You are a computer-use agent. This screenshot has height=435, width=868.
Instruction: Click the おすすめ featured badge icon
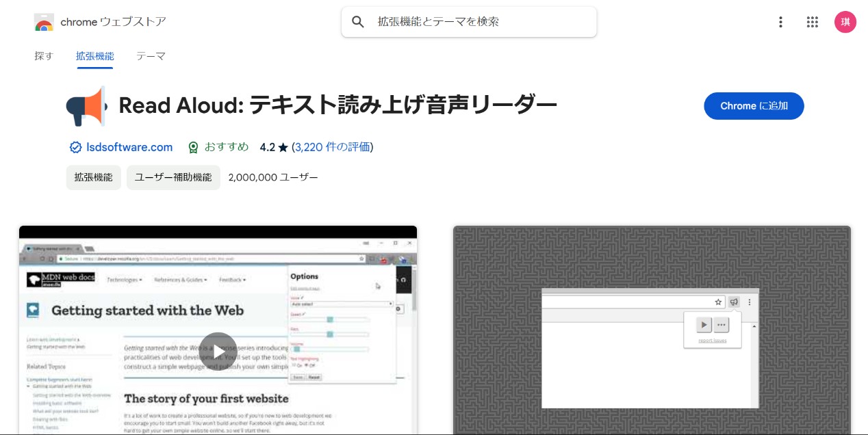point(194,147)
